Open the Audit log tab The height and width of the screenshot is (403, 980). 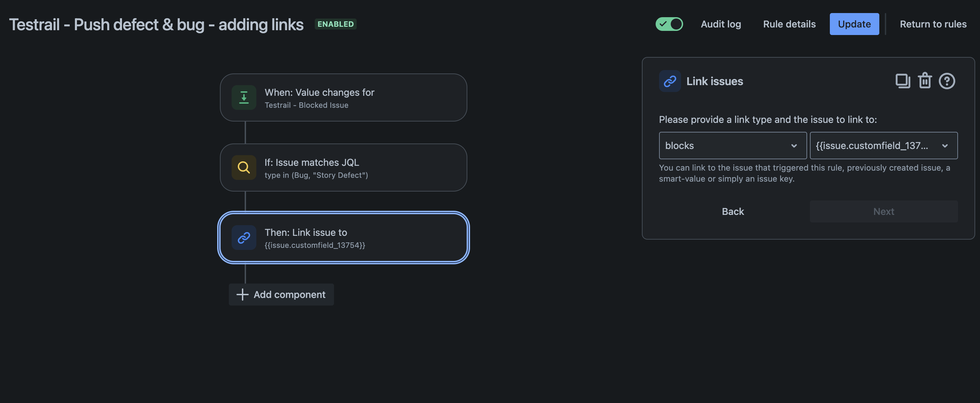(x=721, y=24)
